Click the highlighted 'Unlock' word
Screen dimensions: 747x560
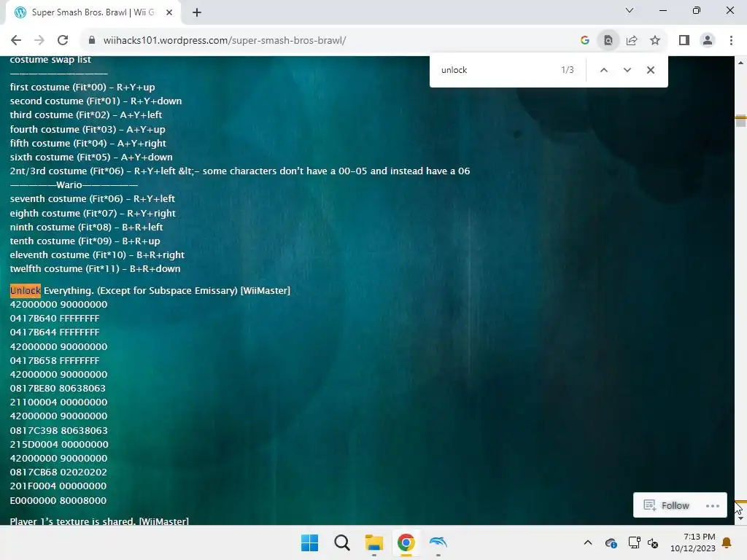pos(26,290)
